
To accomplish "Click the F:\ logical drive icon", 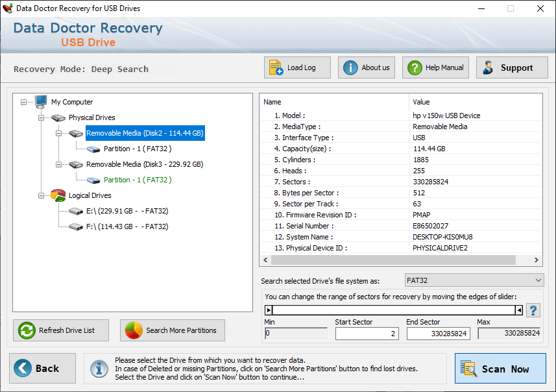I will click(x=76, y=227).
